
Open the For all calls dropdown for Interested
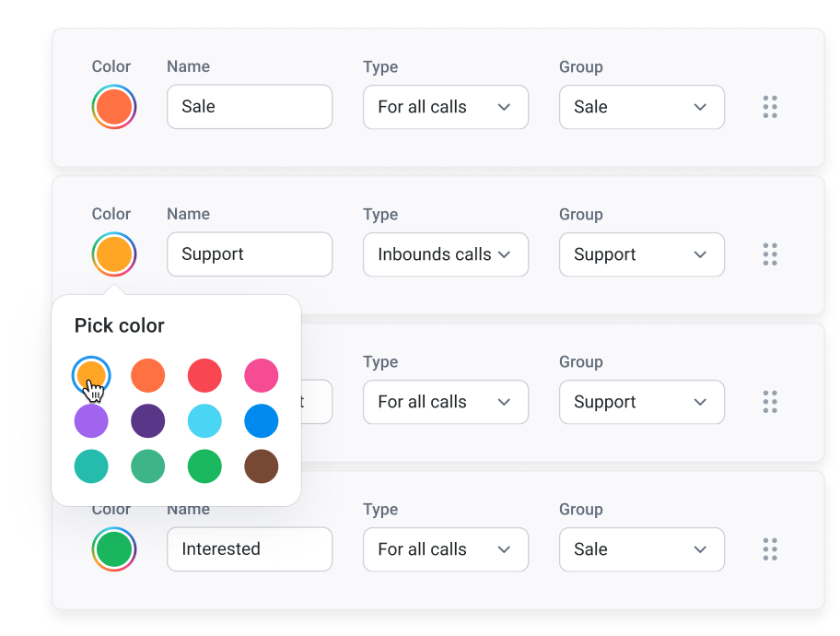(446, 549)
